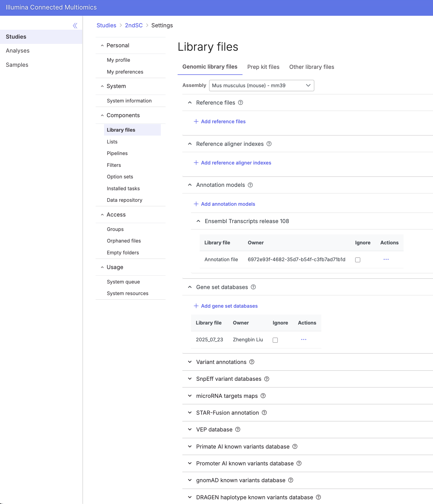Click help icon beside Reference aligner indexes
Viewport: 433px width, 504px height.
tap(269, 144)
